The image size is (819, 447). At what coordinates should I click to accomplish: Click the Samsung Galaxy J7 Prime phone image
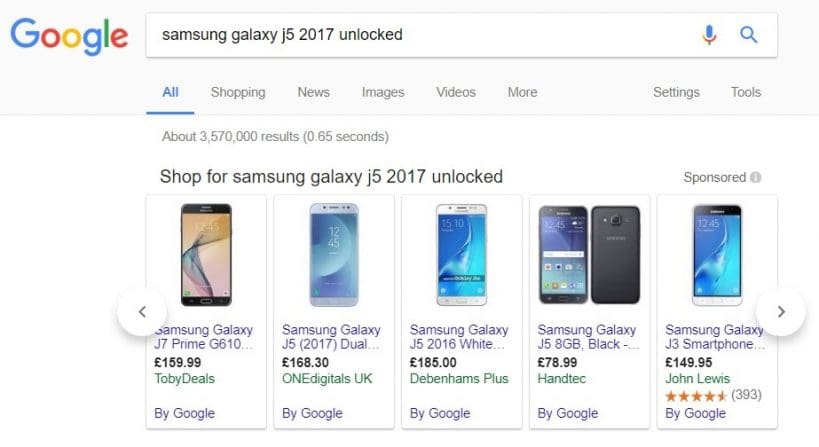(x=206, y=255)
